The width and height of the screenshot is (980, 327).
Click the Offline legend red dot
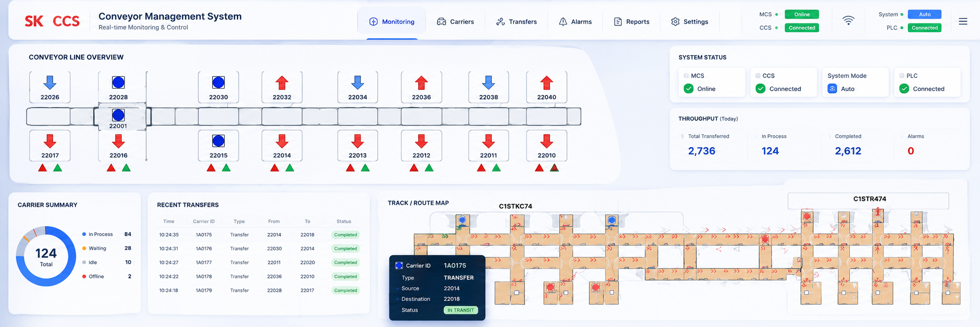84,276
